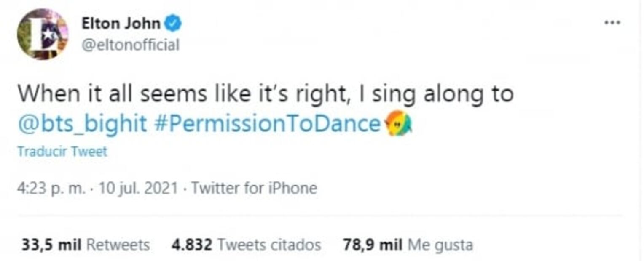
Task: View the Tweets citados list
Action: [269, 245]
